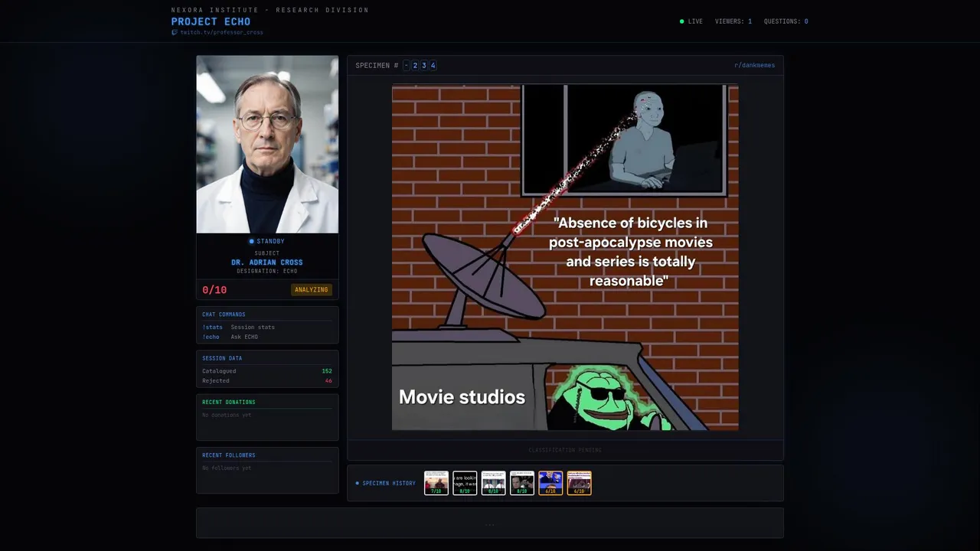980x551 pixels.
Task: Click Dr. Adrian Cross portrait photo
Action: (x=267, y=145)
